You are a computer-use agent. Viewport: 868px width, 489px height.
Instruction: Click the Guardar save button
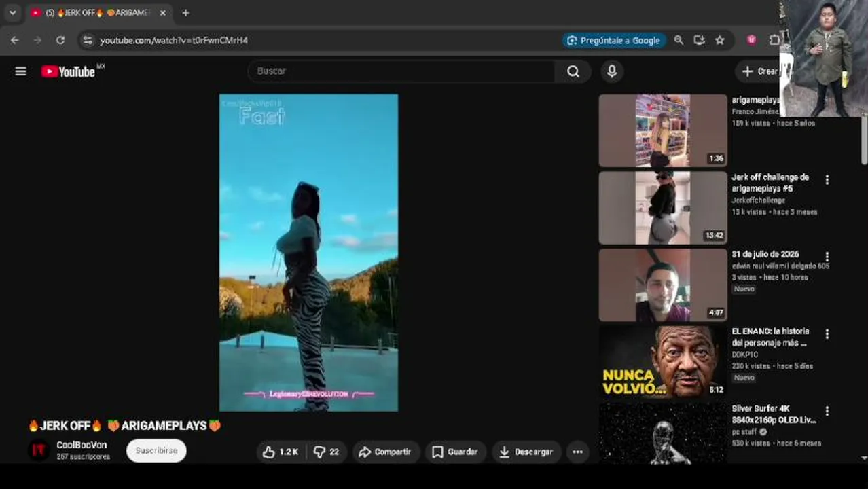[x=455, y=452]
